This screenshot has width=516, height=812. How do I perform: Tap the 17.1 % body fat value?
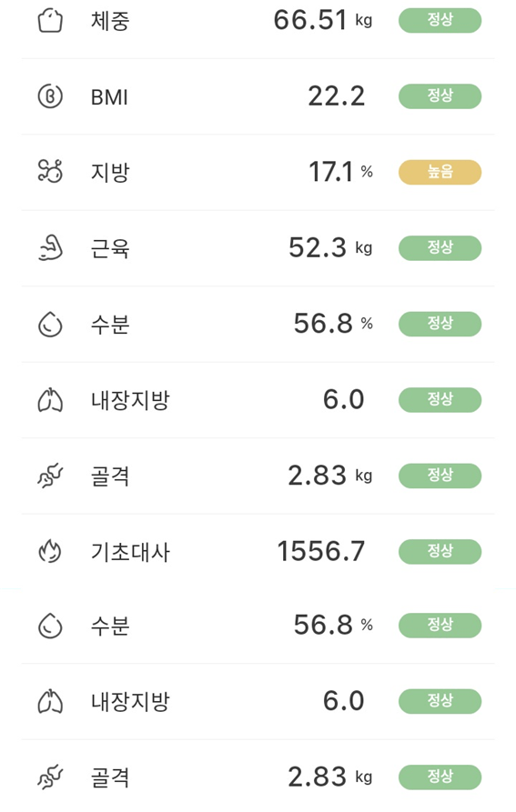[341, 172]
